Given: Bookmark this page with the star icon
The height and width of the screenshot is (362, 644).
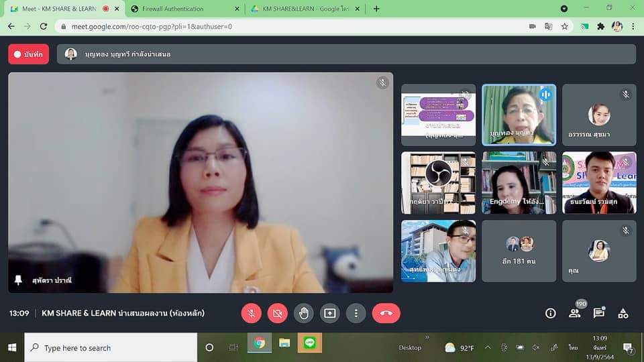Looking at the screenshot, I should [x=565, y=26].
